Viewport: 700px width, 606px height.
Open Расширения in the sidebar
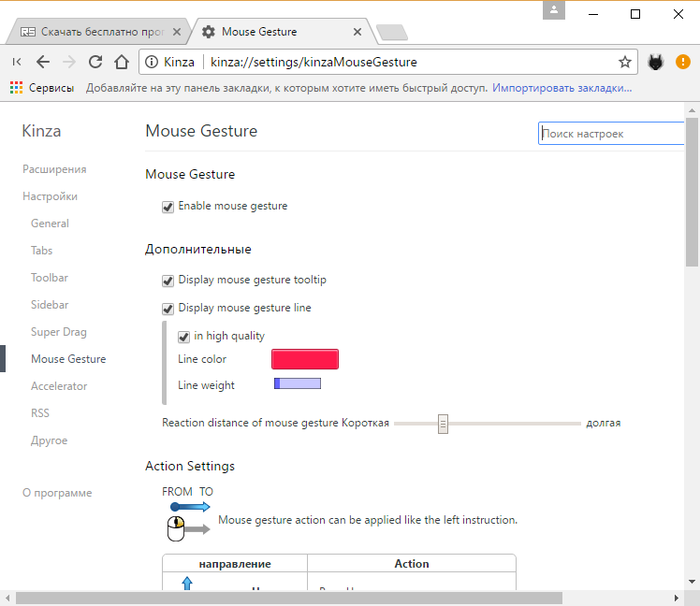tap(54, 169)
